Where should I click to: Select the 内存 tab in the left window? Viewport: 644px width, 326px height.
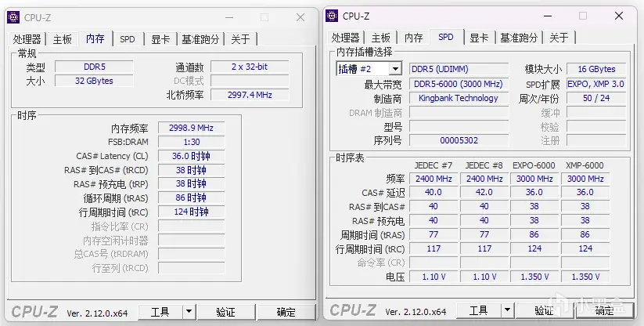(x=95, y=38)
